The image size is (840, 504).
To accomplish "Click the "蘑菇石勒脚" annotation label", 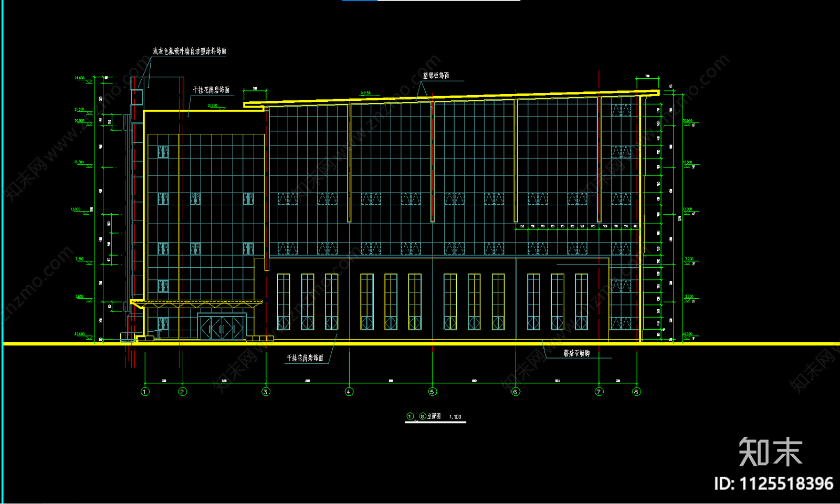I will coord(576,353).
